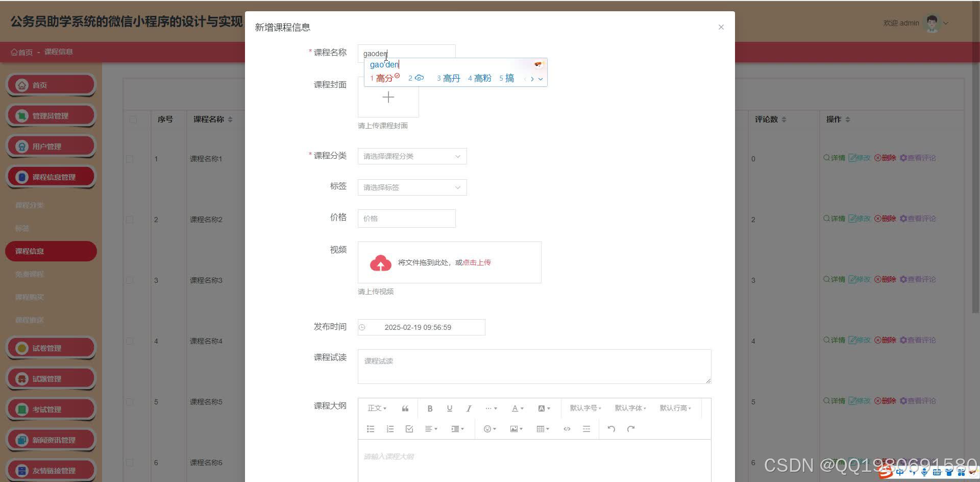Open the 请选择课程分类 dropdown
The width and height of the screenshot is (980, 482).
pos(411,156)
